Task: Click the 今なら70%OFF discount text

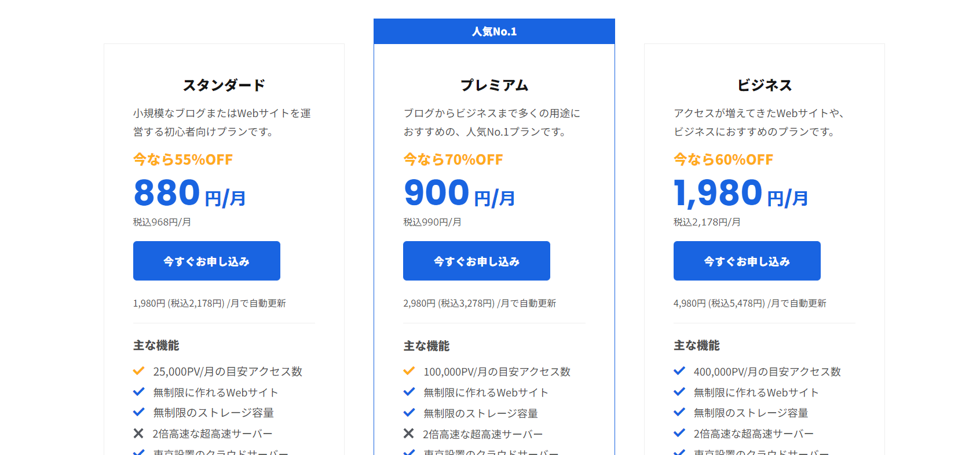Action: [x=454, y=159]
